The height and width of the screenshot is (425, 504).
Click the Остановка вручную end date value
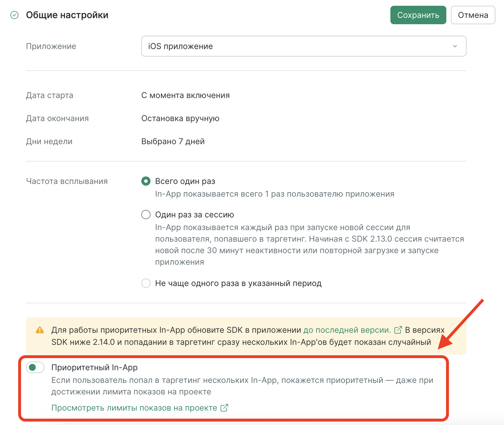pos(180,118)
